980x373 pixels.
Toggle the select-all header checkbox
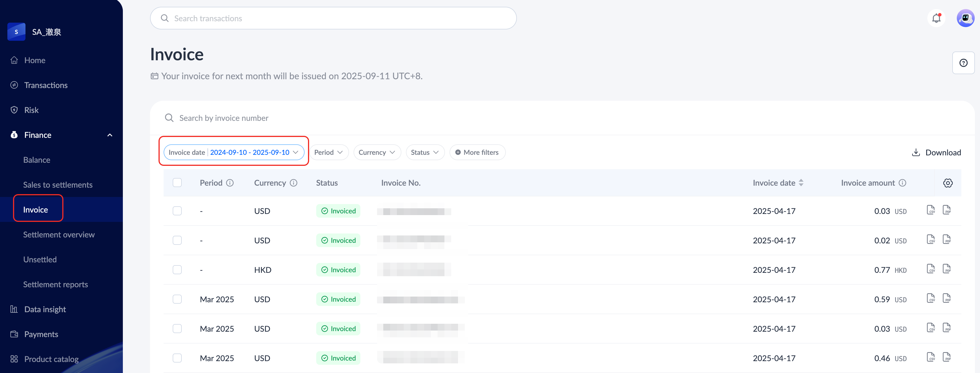coord(177,183)
